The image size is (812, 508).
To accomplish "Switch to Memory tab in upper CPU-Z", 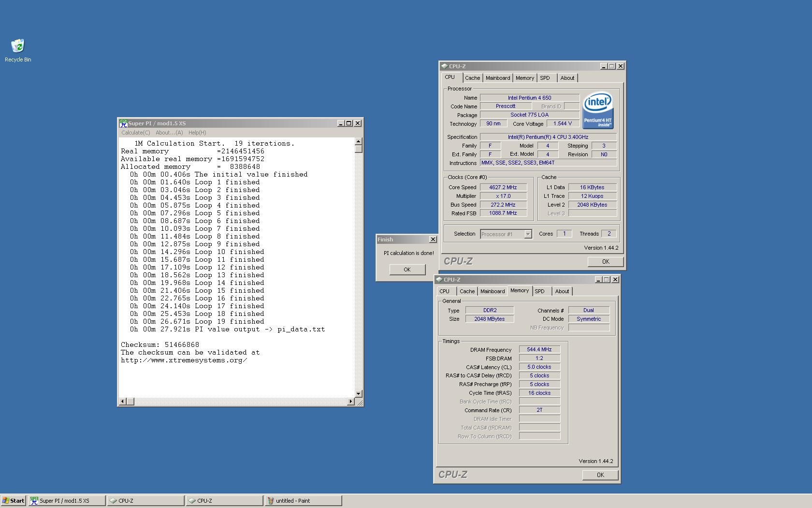I will tap(525, 78).
